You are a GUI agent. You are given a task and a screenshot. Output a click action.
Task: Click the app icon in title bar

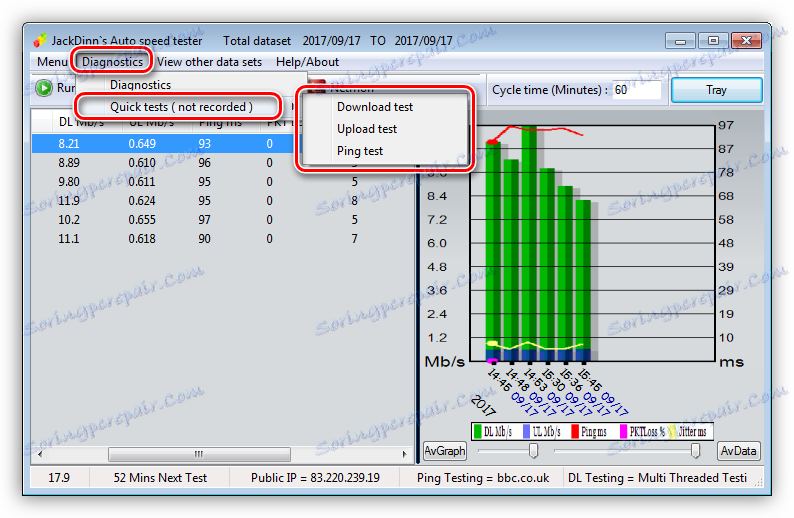click(41, 40)
